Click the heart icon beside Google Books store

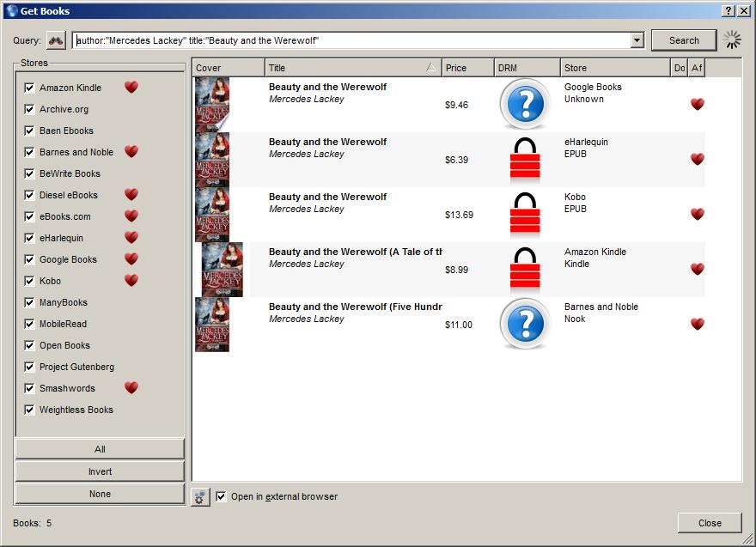point(131,258)
